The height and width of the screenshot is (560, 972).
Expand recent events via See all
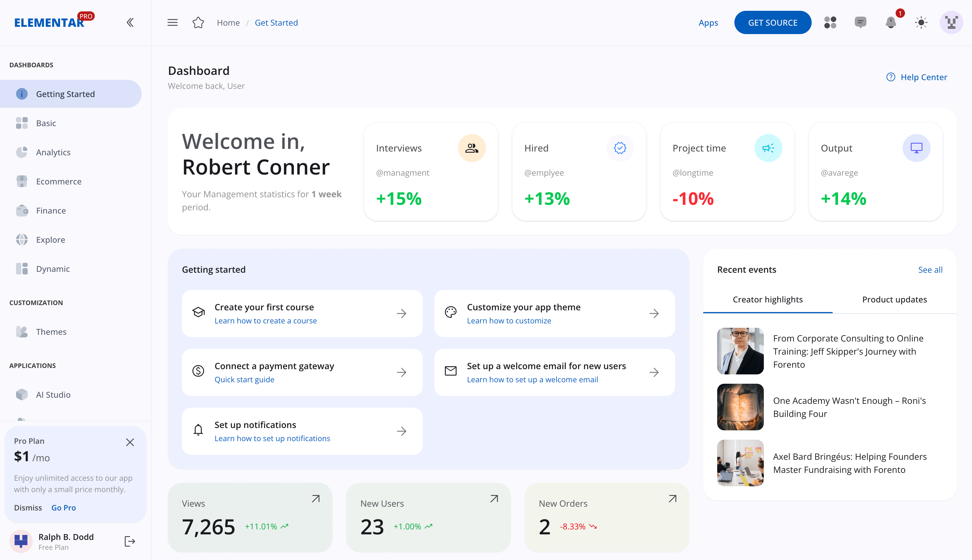930,270
